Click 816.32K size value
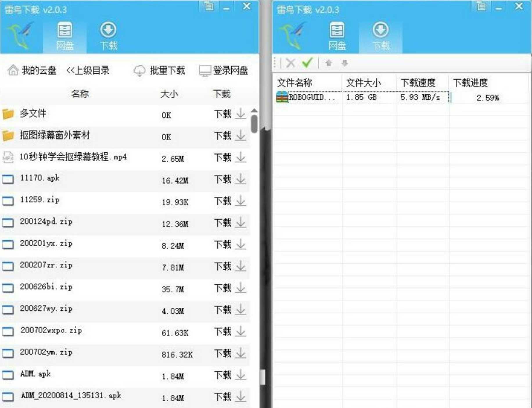532x408 pixels. [x=177, y=355]
